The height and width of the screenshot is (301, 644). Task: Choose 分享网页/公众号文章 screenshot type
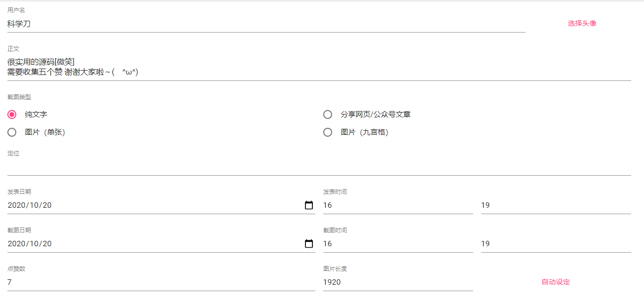(x=328, y=114)
